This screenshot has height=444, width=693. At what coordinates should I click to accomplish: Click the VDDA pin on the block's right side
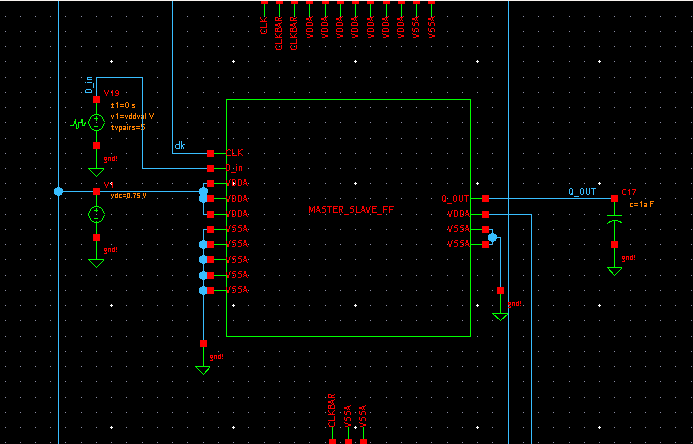click(x=485, y=214)
